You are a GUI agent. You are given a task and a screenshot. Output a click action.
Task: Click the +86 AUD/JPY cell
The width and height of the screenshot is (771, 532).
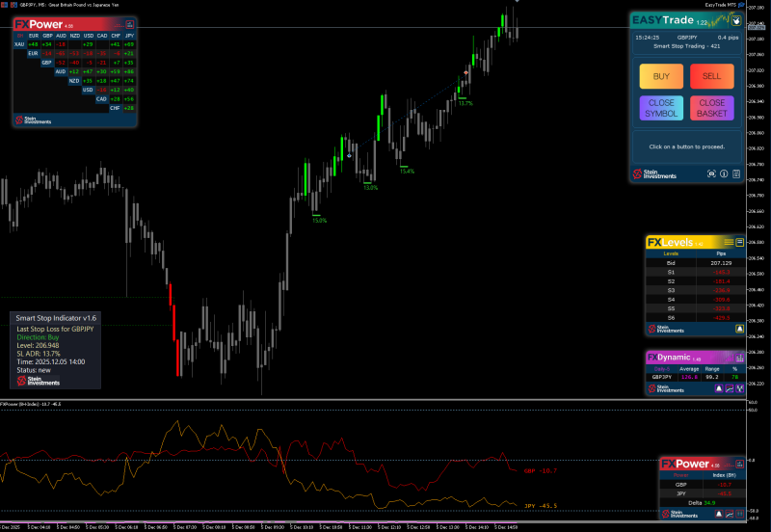pyautogui.click(x=129, y=71)
